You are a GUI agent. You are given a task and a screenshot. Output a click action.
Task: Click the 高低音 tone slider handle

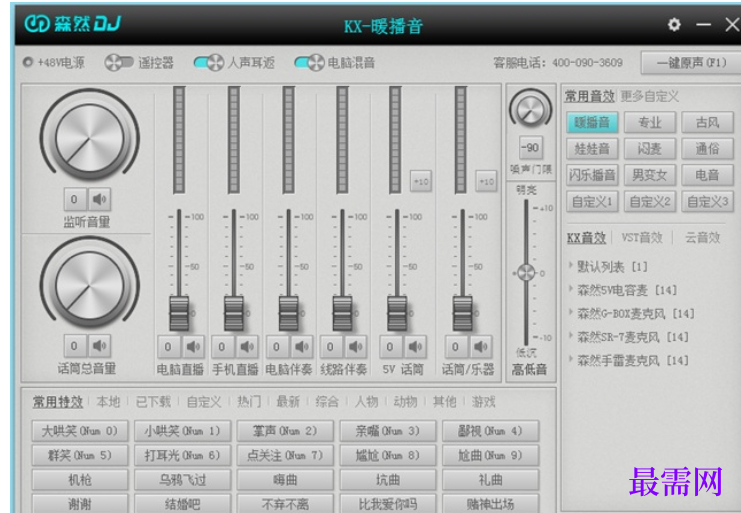click(x=526, y=273)
